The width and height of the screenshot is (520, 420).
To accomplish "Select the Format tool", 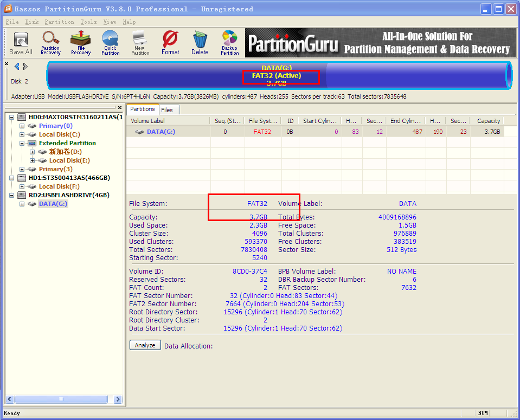I will 170,43.
